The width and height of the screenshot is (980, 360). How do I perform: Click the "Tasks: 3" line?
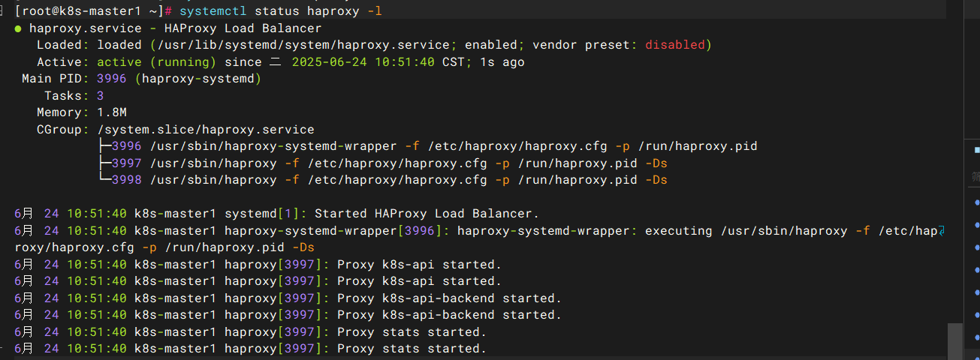pos(74,96)
